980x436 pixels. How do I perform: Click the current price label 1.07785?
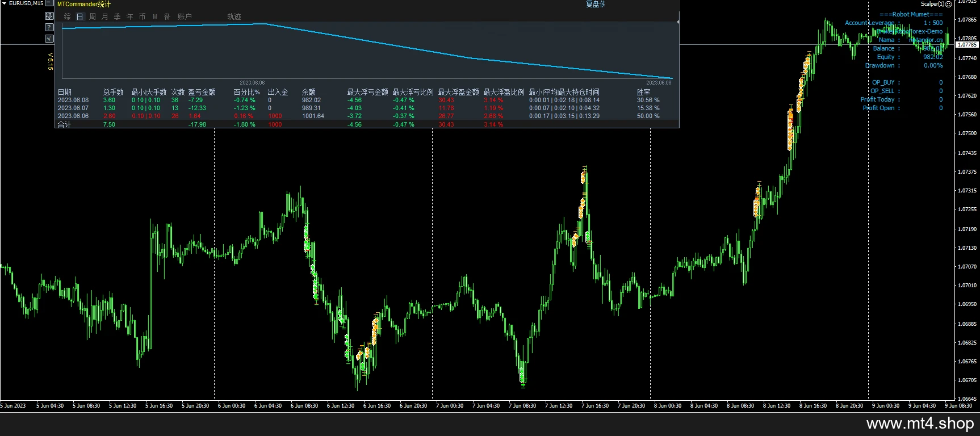pos(968,44)
